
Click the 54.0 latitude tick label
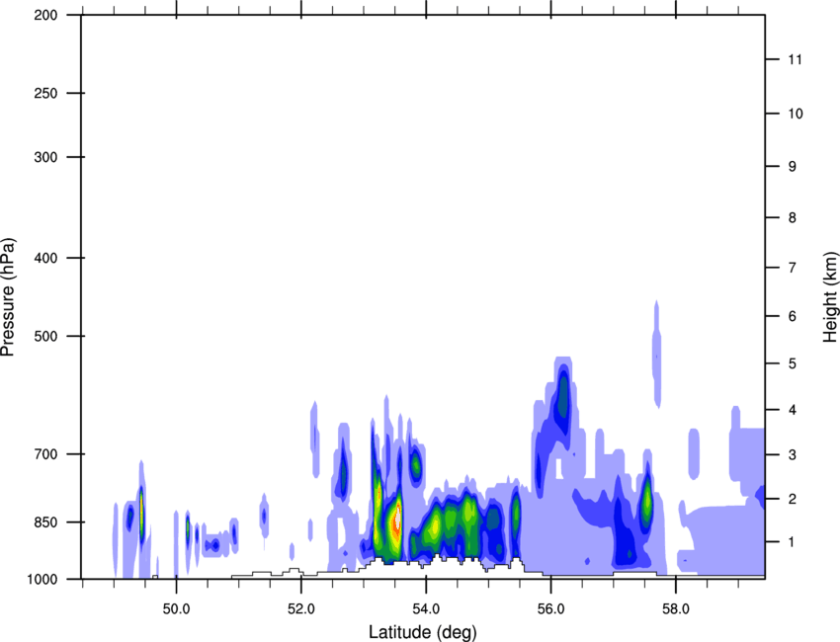(426, 609)
